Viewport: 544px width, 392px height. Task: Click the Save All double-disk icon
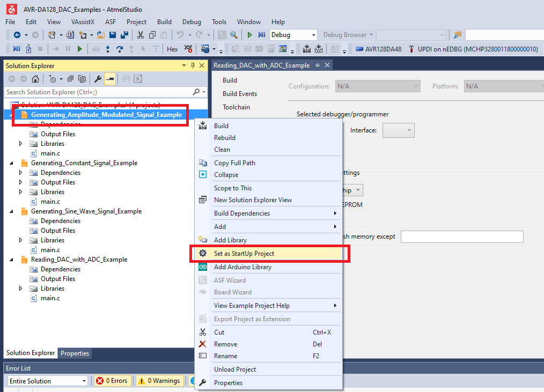tap(124, 35)
